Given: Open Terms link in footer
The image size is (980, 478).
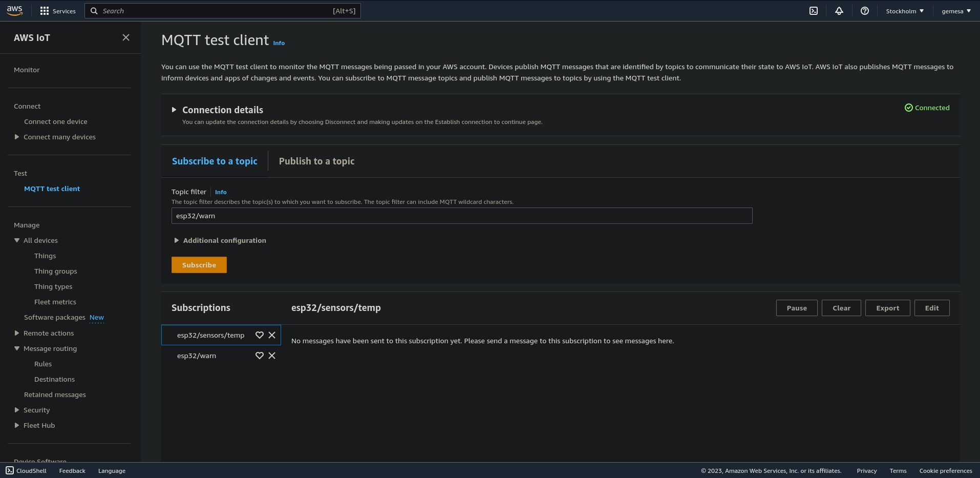Looking at the screenshot, I should click(898, 471).
